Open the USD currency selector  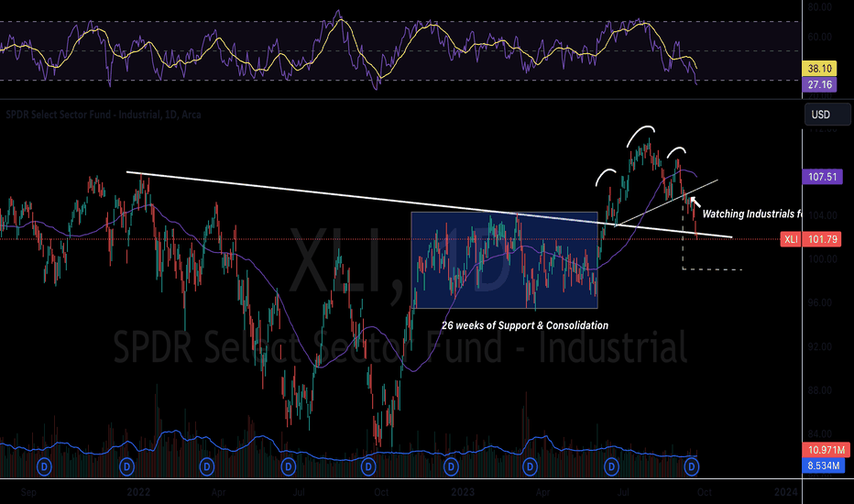827,115
